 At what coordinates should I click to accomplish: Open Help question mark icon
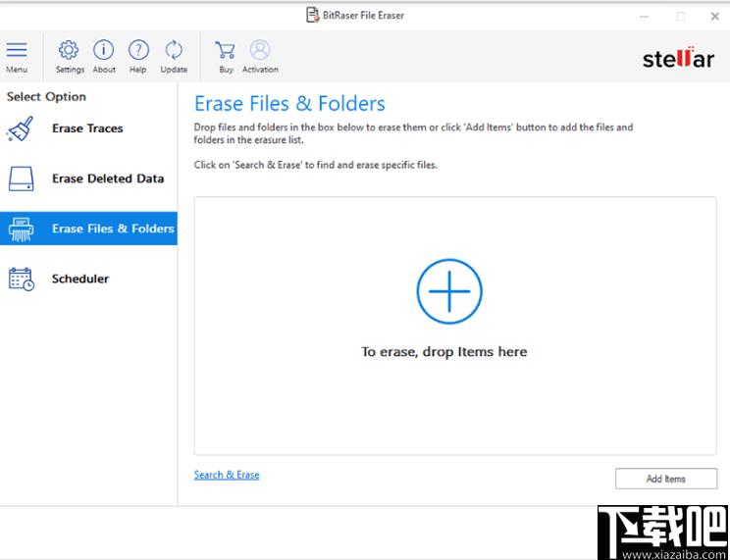tap(138, 50)
